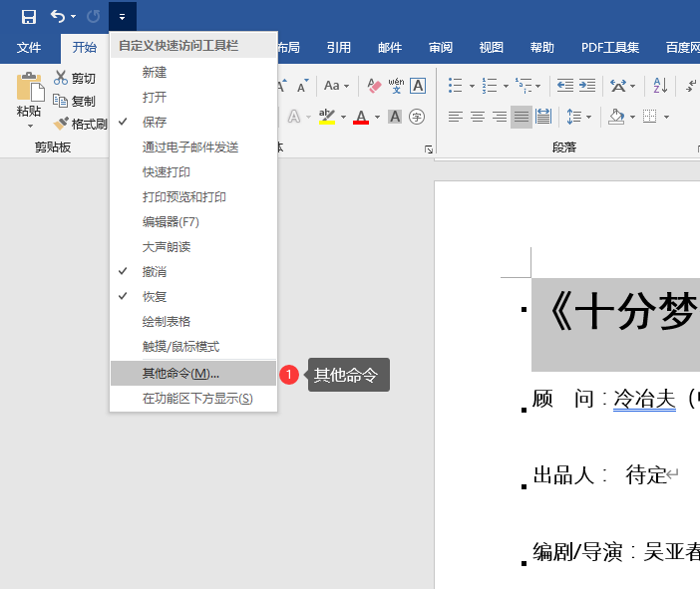Click the Cut scissors icon

pyautogui.click(x=60, y=78)
